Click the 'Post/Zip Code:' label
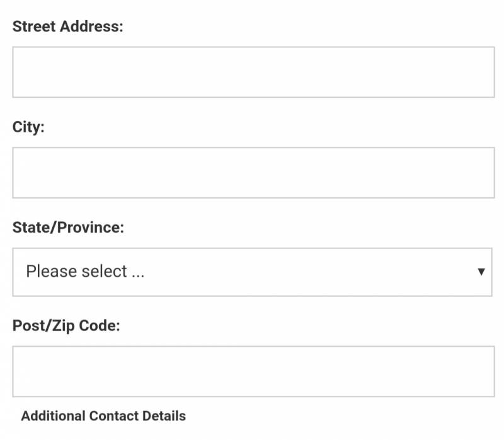504x440 pixels. click(x=66, y=326)
